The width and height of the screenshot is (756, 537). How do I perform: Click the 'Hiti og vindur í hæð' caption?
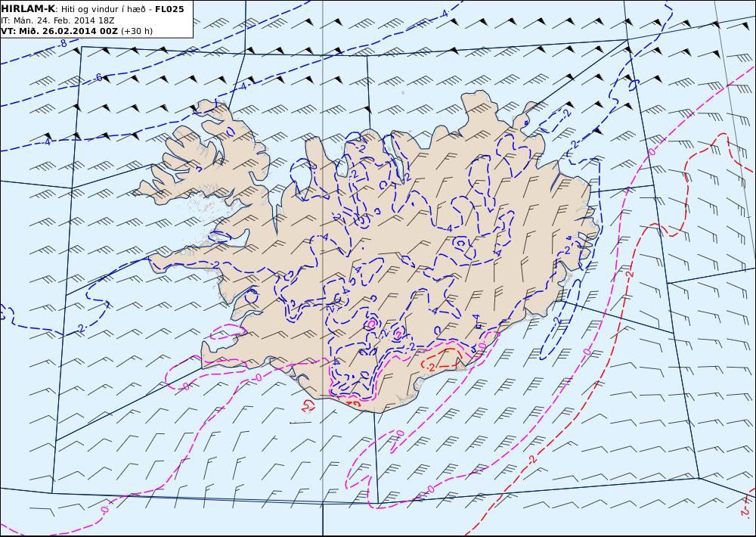tap(103, 9)
